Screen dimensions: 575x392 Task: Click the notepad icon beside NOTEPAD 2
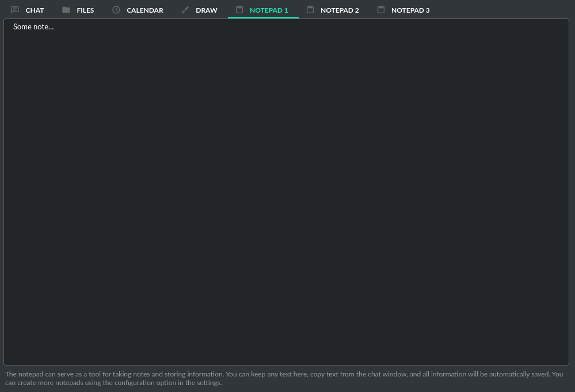point(310,9)
